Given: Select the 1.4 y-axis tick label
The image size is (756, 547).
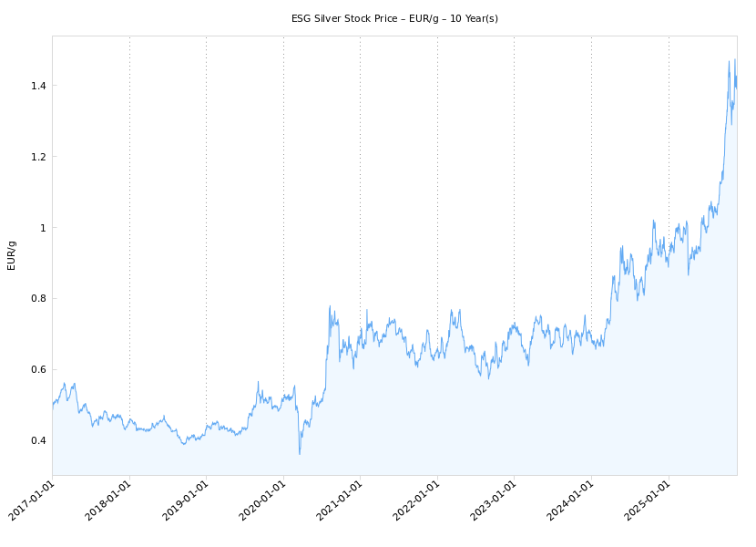Looking at the screenshot, I should pyautogui.click(x=38, y=86).
